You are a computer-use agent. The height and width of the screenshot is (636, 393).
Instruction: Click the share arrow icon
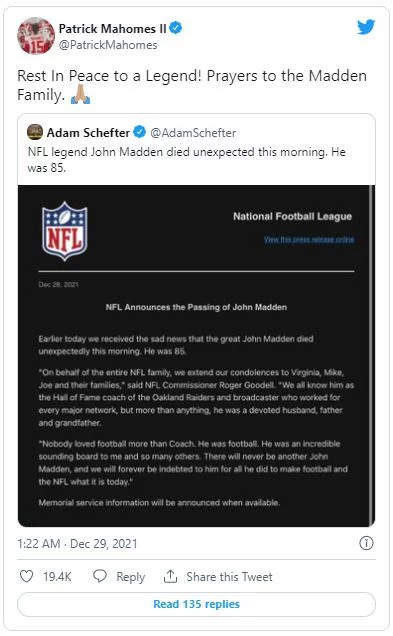170,576
